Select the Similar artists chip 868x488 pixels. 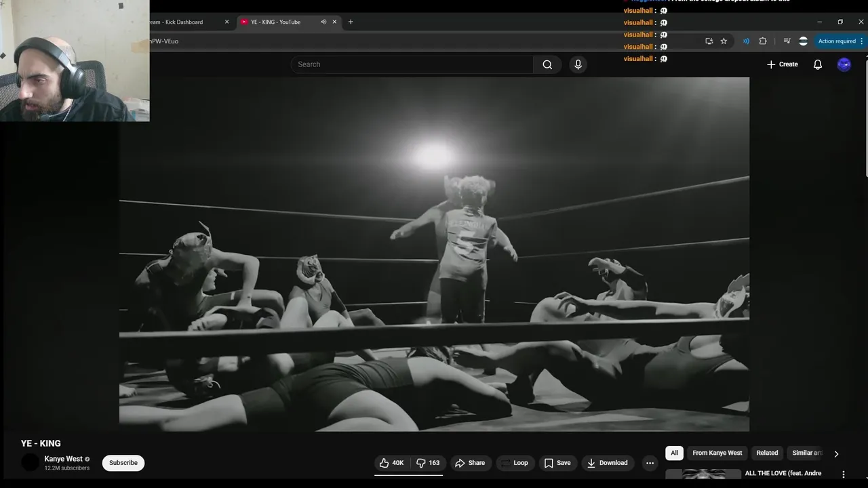[807, 453]
